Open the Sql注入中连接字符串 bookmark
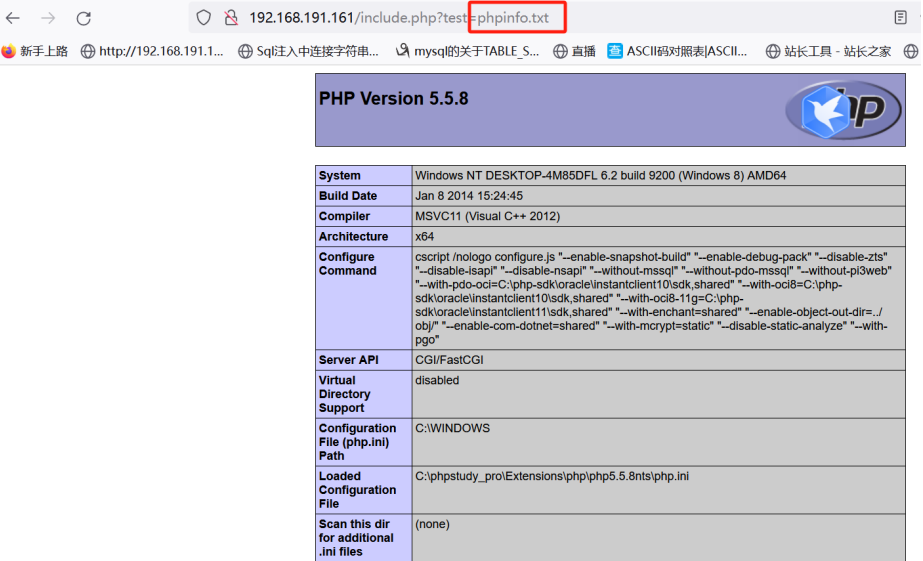This screenshot has width=923, height=561. 308,51
